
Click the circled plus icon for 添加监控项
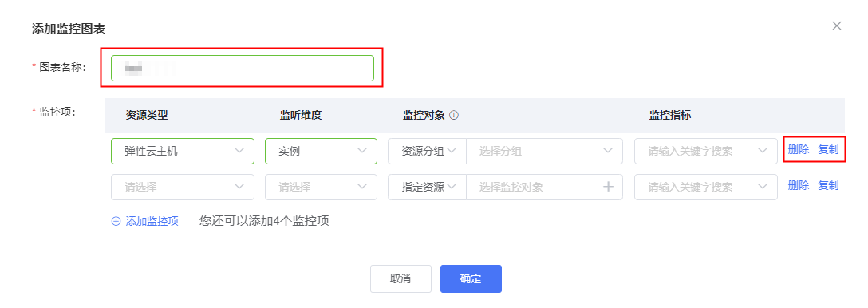tap(116, 222)
